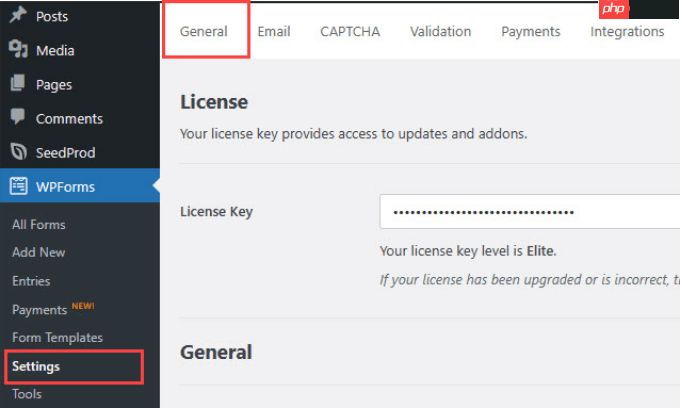Open the General settings tab
This screenshot has width=680, height=408.
tap(204, 32)
